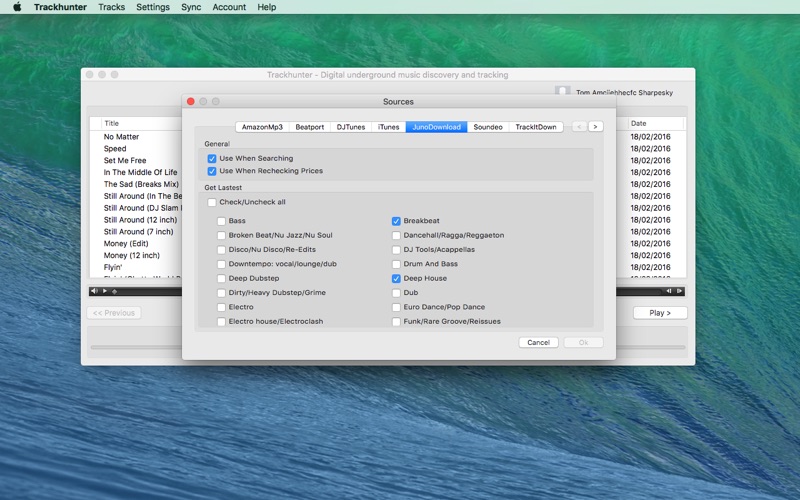Select The Sad (Breaks Mix) track

[x=141, y=184]
